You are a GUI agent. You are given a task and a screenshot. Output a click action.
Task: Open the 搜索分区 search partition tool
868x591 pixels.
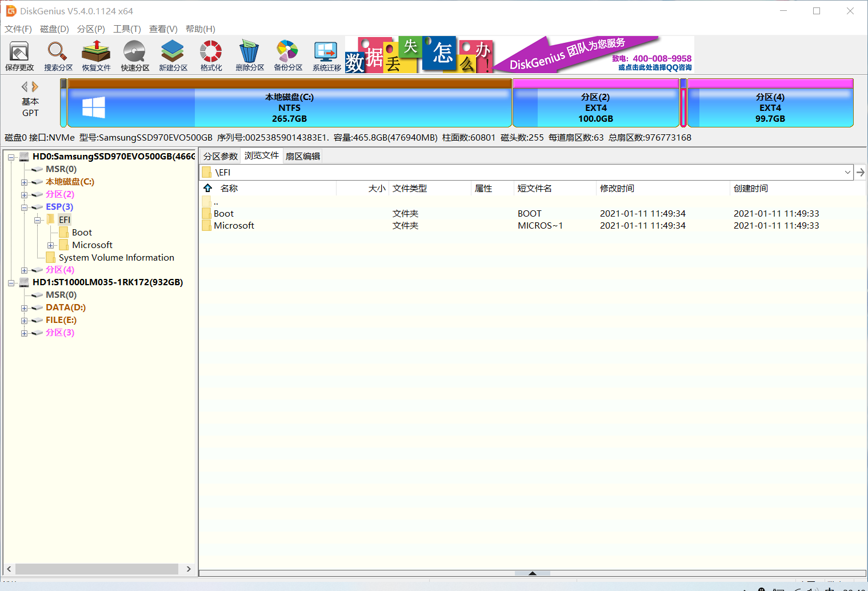[x=58, y=55]
